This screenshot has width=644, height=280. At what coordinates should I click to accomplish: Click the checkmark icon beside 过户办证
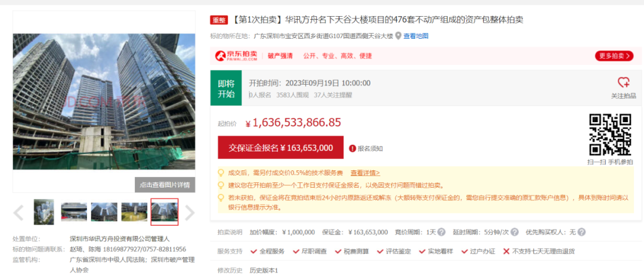click(x=465, y=251)
